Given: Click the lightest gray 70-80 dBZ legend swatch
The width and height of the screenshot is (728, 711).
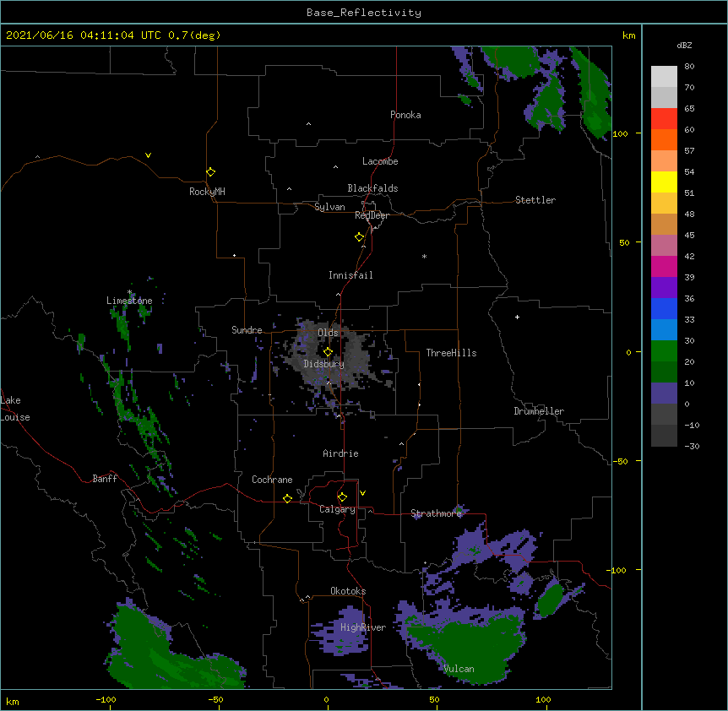Looking at the screenshot, I should point(664,76).
